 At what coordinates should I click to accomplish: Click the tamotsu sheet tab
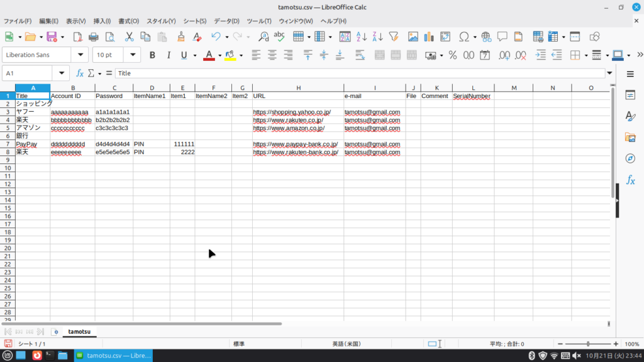tap(79, 331)
